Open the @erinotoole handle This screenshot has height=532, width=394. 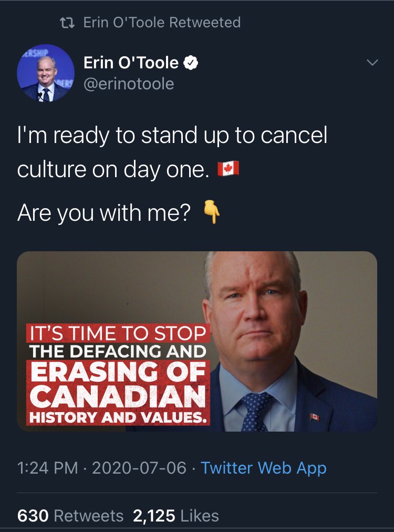[129, 84]
